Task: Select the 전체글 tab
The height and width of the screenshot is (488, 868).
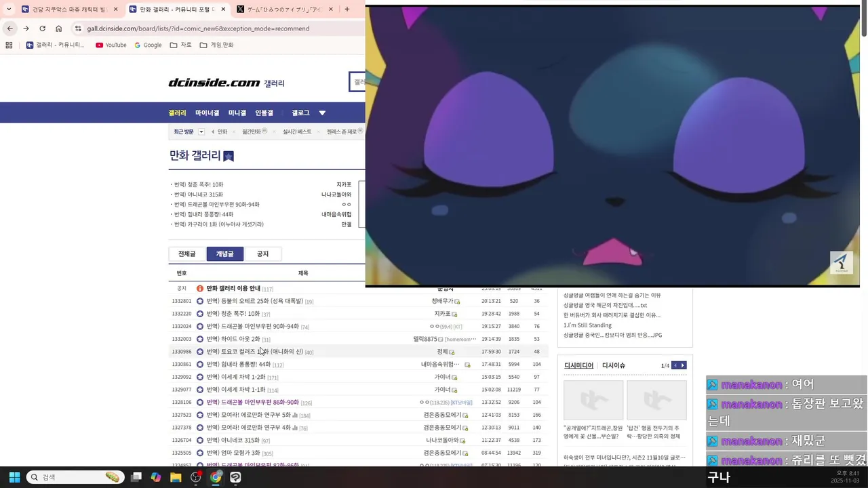Action: [x=187, y=253]
